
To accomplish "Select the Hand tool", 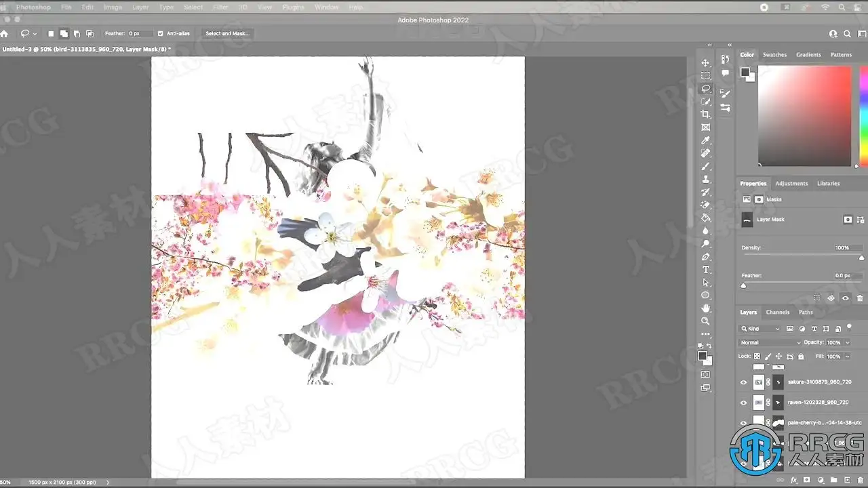I will [706, 308].
